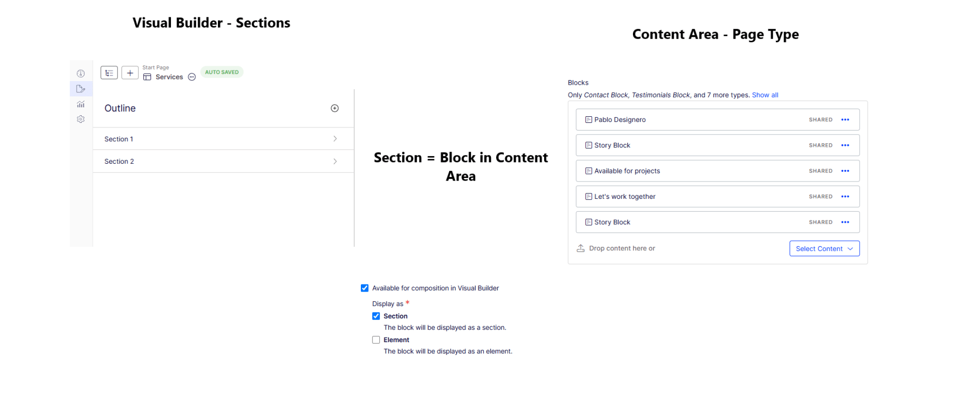Expand Section 2 using its chevron

pyautogui.click(x=335, y=161)
